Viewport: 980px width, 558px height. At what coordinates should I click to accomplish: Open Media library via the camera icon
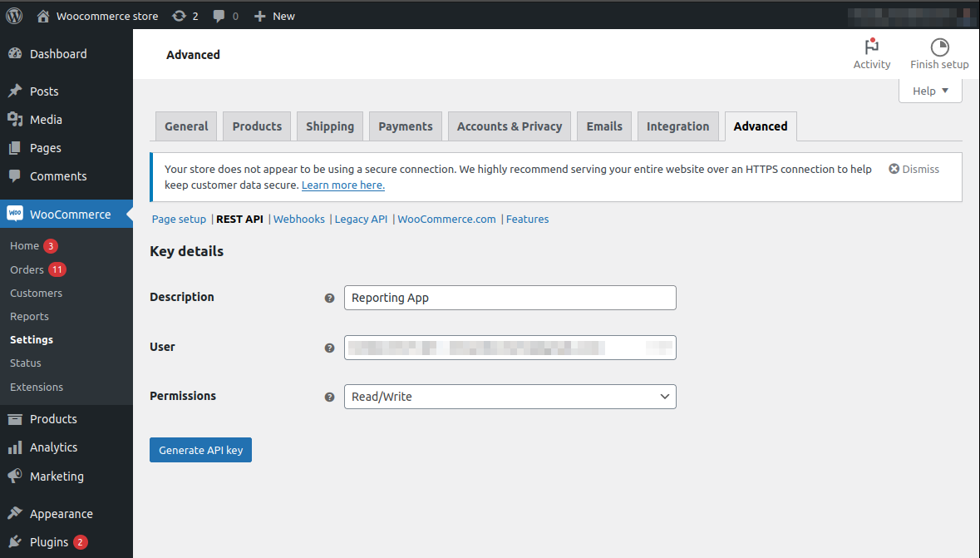coord(17,119)
